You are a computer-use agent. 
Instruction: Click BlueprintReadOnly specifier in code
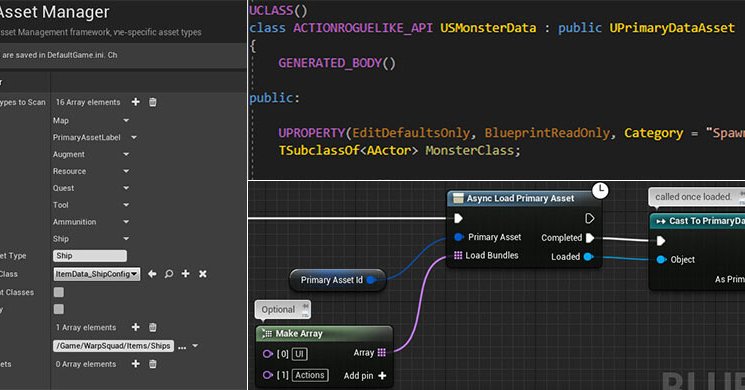point(547,133)
